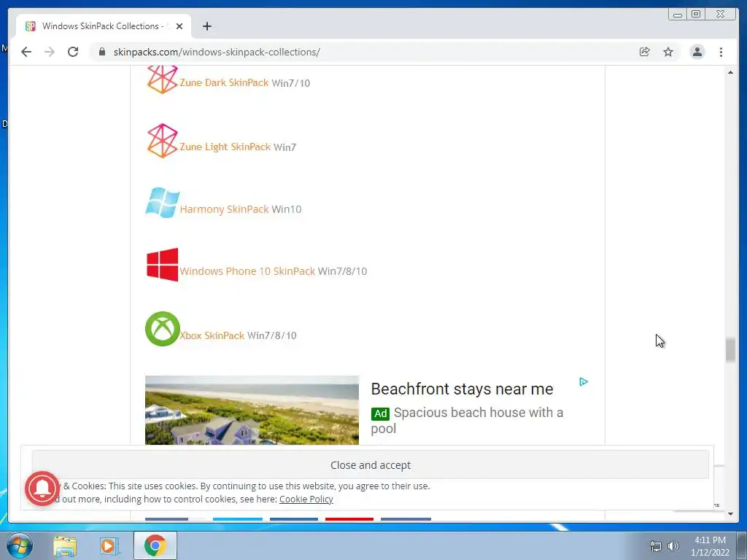
Task: Click the Chrome taskbar icon
Action: tap(155, 545)
